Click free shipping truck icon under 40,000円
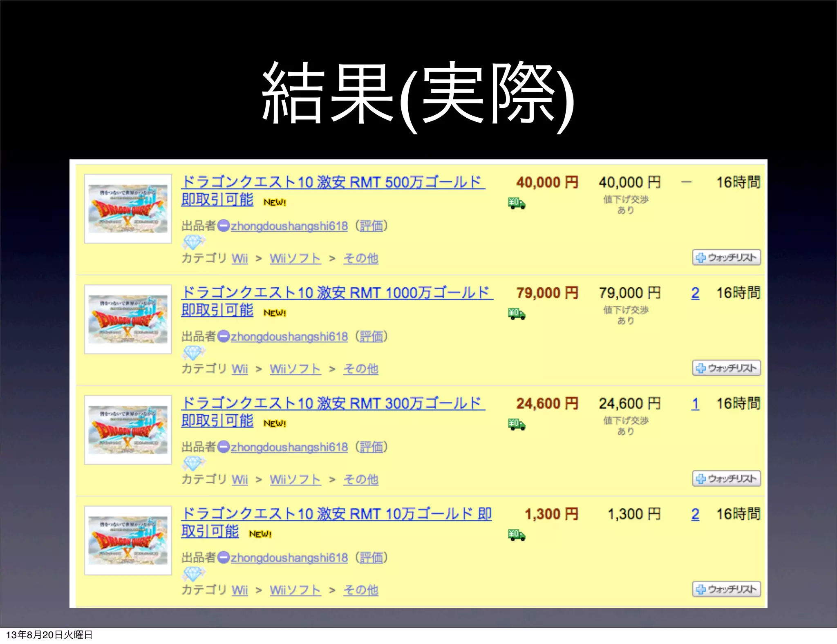 (x=517, y=203)
